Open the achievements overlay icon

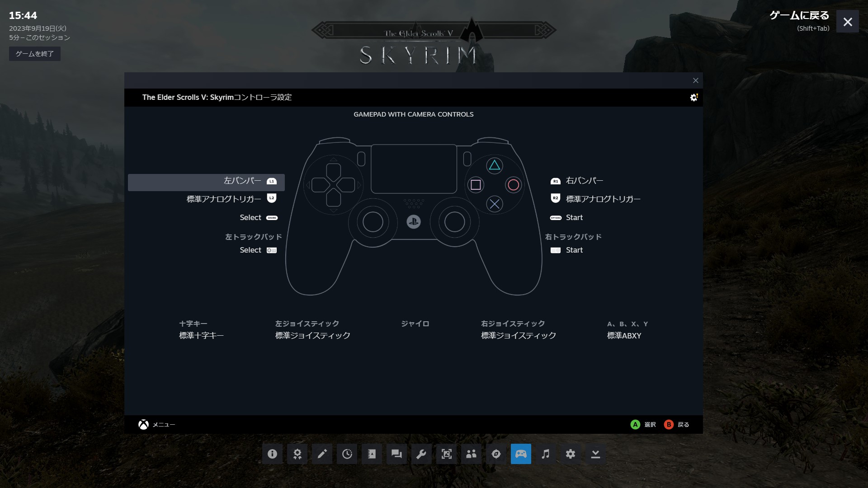[x=297, y=454]
